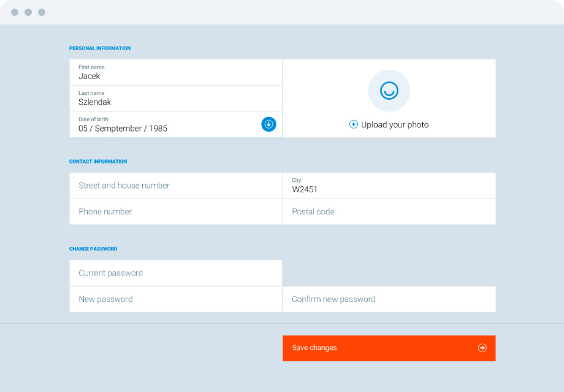Click the New password field
The height and width of the screenshot is (392, 564).
click(x=176, y=300)
